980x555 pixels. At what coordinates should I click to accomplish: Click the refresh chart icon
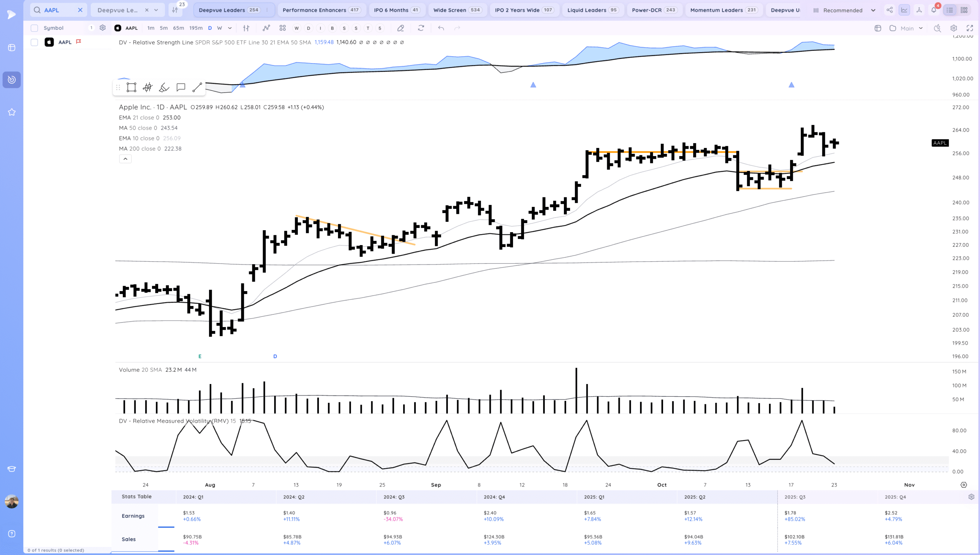pyautogui.click(x=421, y=28)
